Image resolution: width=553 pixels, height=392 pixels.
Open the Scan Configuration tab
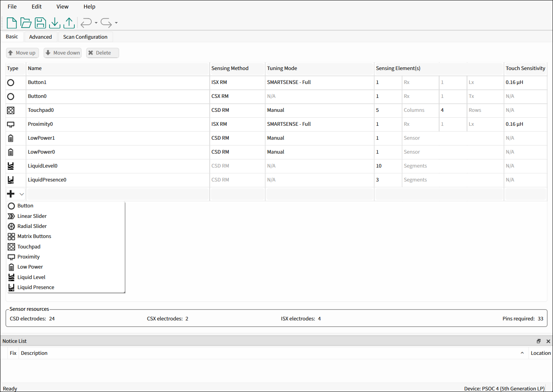[85, 37]
